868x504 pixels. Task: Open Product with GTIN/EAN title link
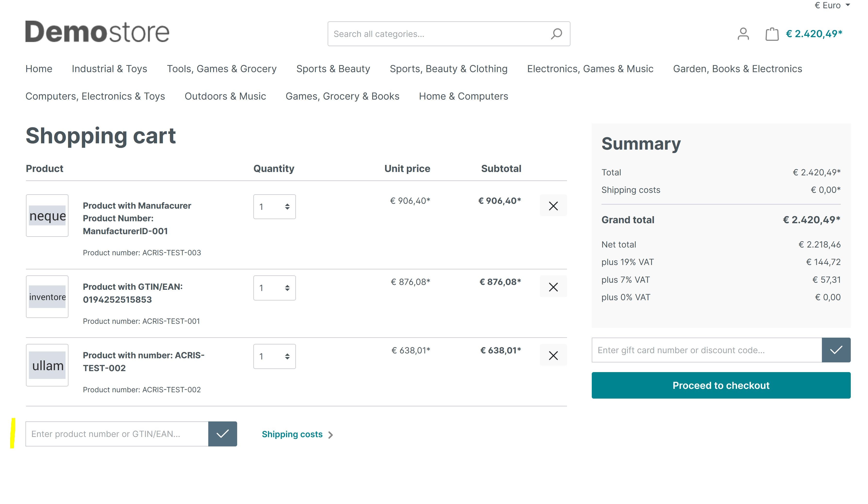(133, 293)
